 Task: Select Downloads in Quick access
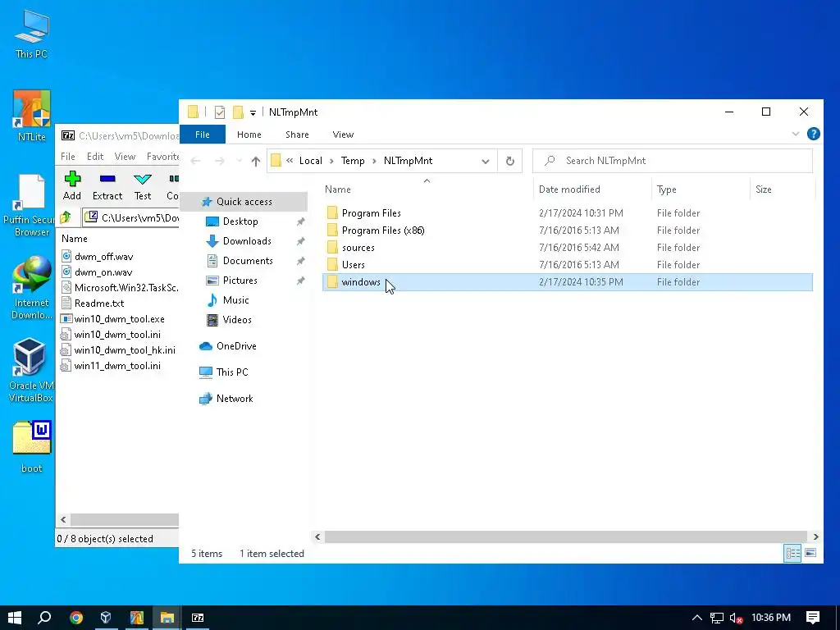pos(246,241)
